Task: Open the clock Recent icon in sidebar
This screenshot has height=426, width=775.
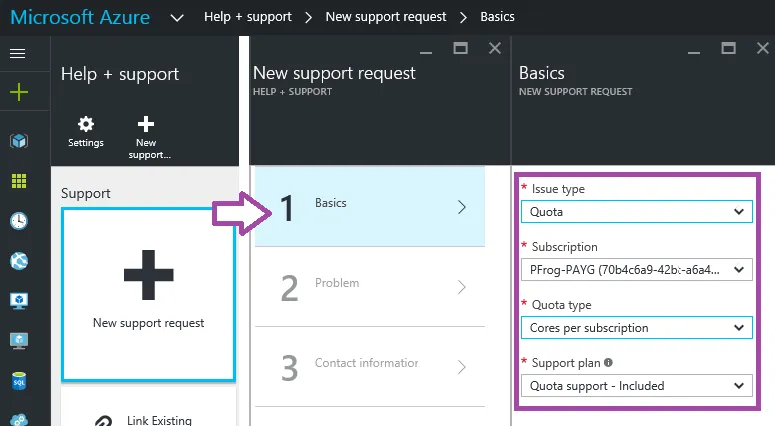Action: point(18,221)
